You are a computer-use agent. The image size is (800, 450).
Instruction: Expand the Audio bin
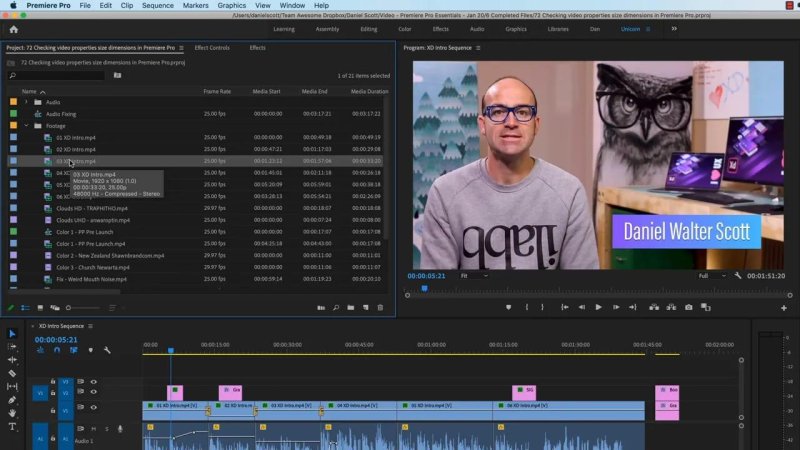point(26,102)
